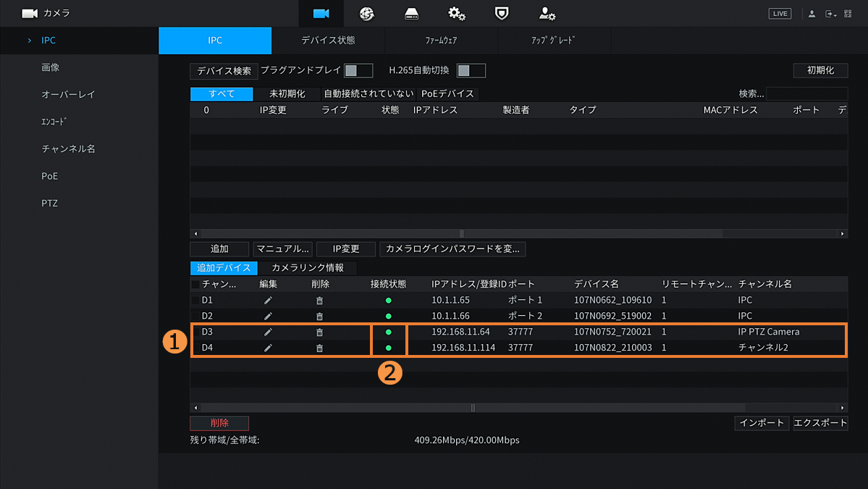Click the pencil edit icon for D3
The height and width of the screenshot is (489, 868).
(268, 332)
